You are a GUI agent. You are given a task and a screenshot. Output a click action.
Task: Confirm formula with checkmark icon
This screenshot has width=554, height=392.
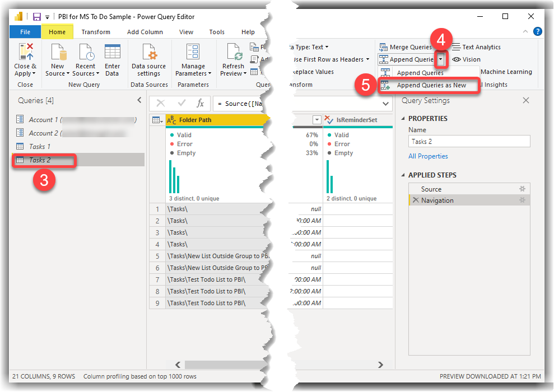click(x=182, y=103)
